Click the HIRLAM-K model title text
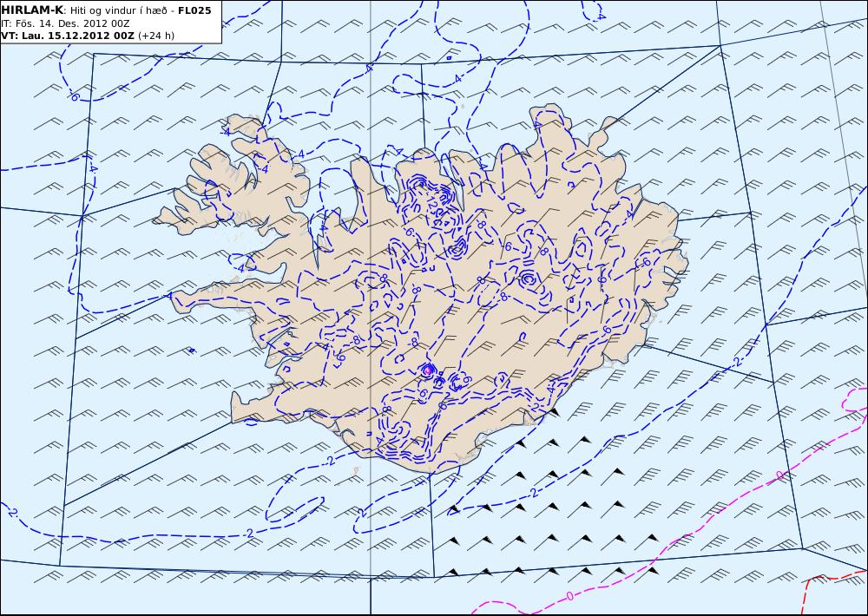 point(33,10)
